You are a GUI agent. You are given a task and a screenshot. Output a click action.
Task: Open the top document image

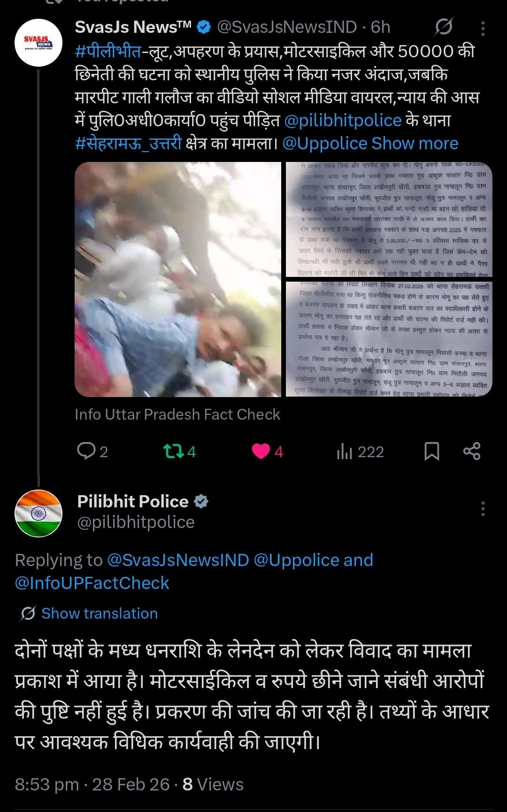pos(389,219)
